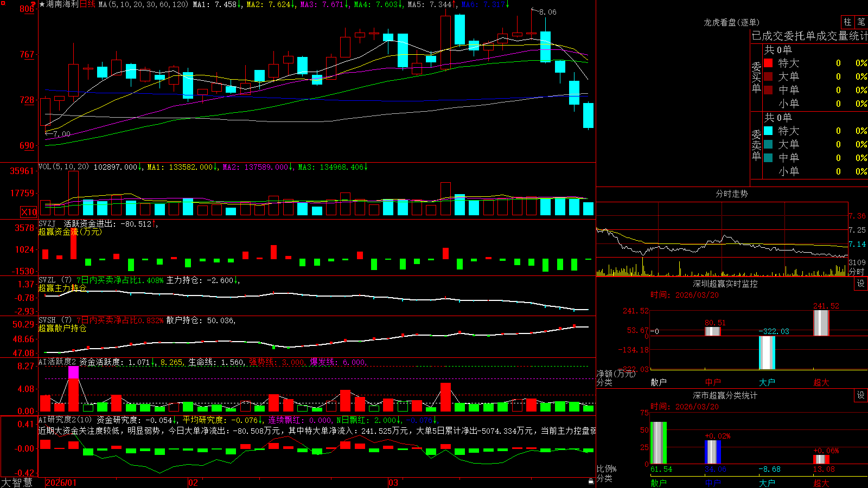Click the 80.51 中户 bar in monitor chart
The width and height of the screenshot is (868, 488).
(713, 331)
